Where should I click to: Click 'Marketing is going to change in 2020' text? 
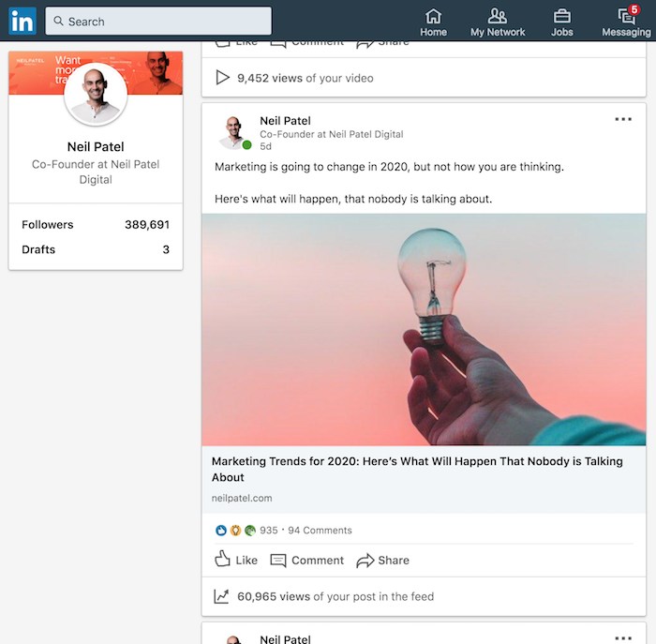(x=389, y=167)
